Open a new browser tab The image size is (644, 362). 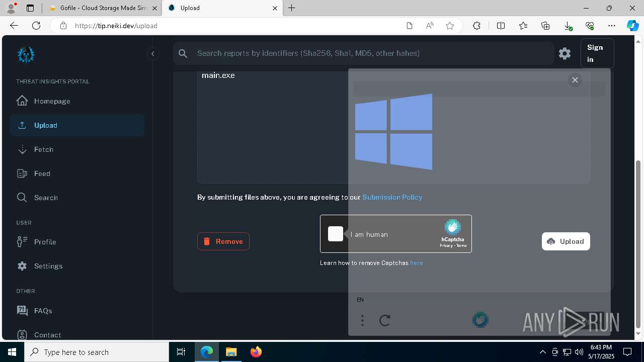[292, 8]
